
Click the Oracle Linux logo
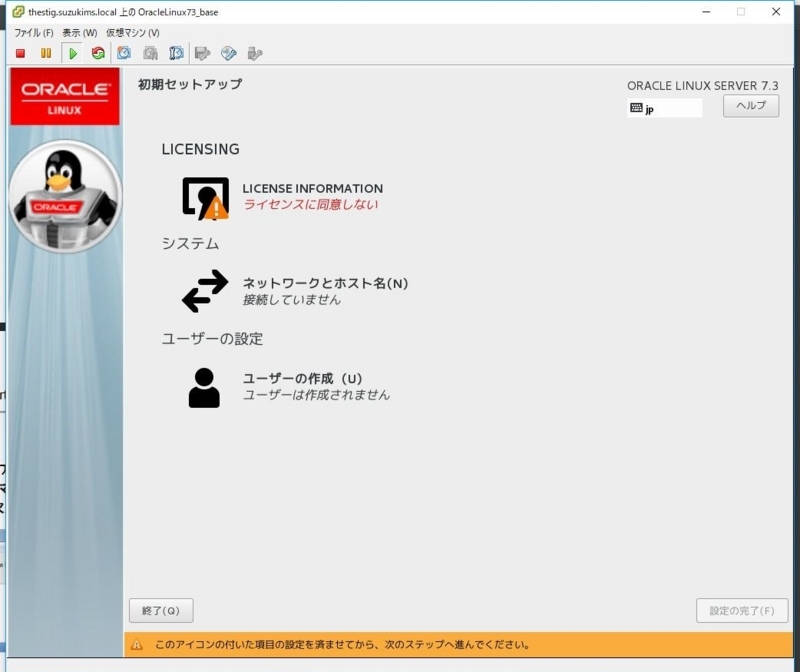pos(65,96)
